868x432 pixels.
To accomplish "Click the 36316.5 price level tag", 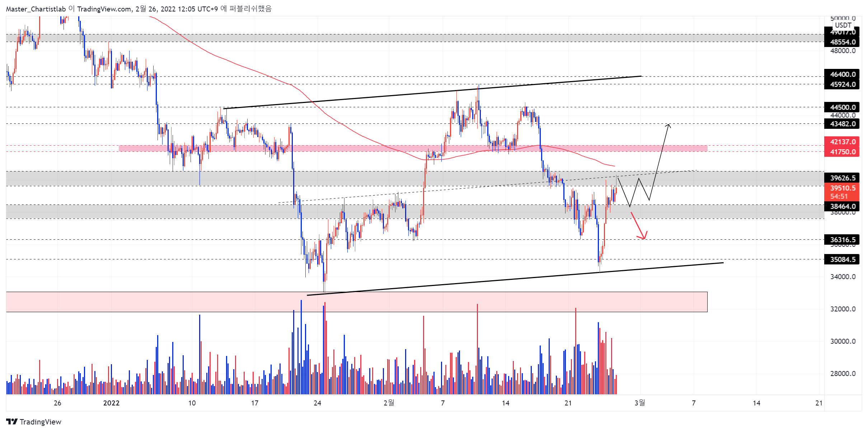I will (x=842, y=240).
